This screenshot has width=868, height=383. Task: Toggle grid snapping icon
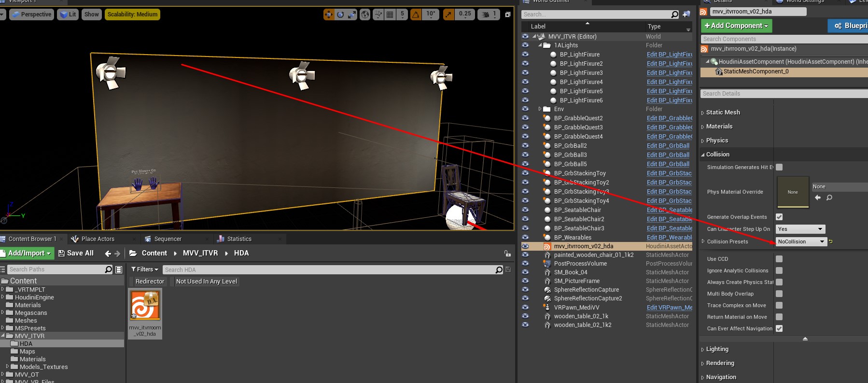point(390,14)
